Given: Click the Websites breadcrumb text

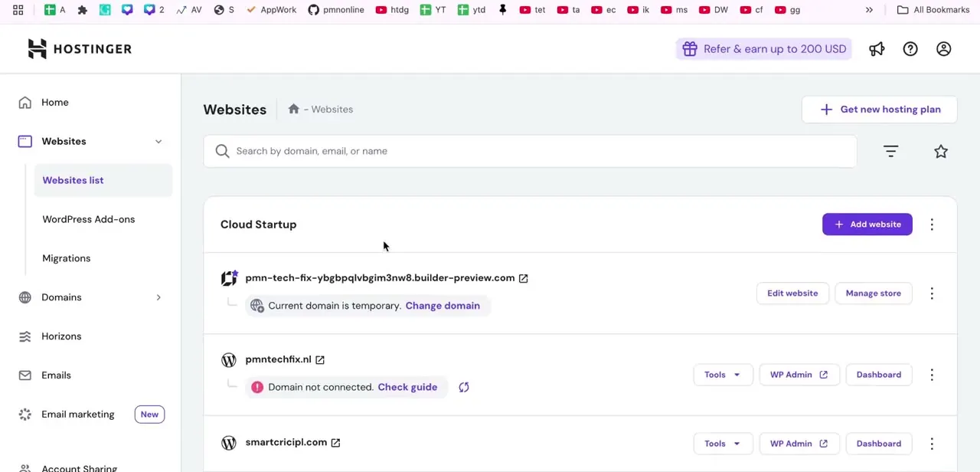Looking at the screenshot, I should tap(332, 110).
